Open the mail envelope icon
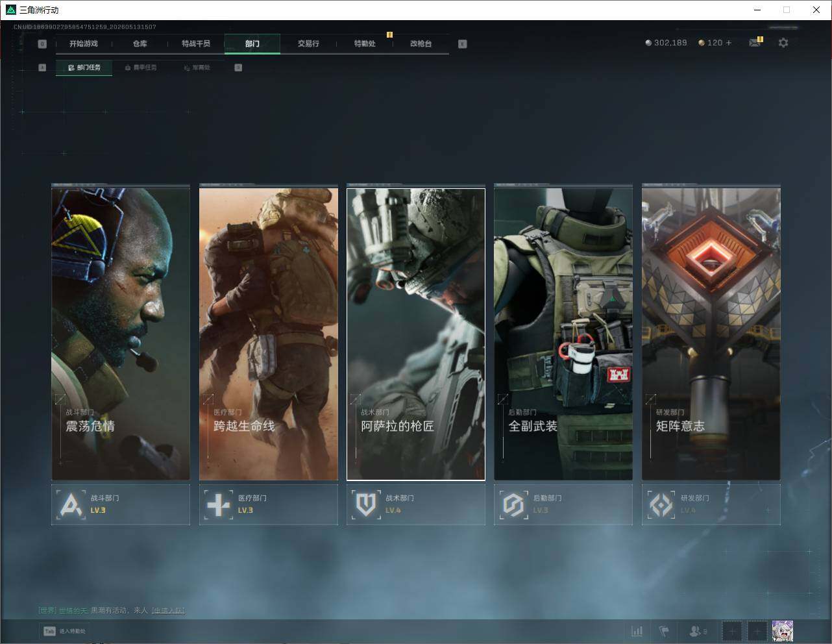Screen dimensions: 832x644 (x=755, y=43)
